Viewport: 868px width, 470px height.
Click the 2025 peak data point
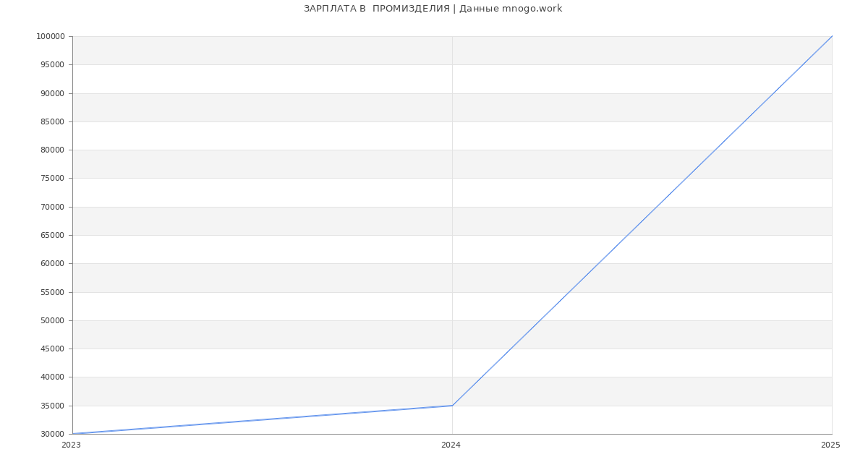point(832,36)
